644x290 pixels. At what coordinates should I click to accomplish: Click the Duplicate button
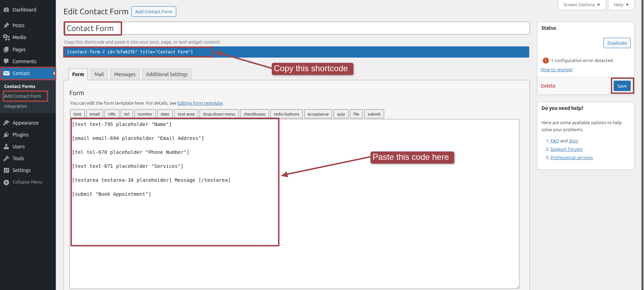coord(617,43)
